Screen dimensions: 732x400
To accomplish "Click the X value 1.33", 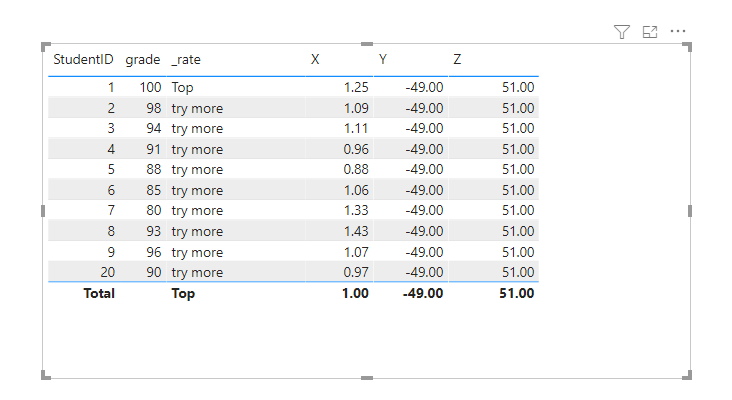I will [356, 211].
